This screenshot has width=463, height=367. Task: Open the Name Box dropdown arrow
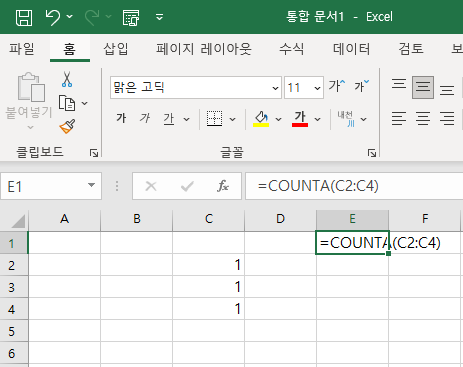[91, 186]
